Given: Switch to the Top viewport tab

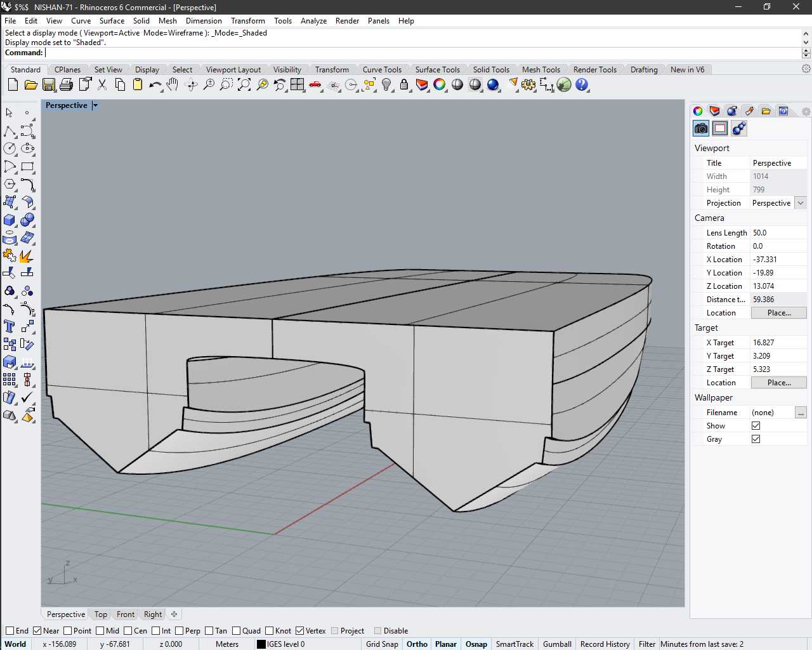Looking at the screenshot, I should click(x=101, y=614).
